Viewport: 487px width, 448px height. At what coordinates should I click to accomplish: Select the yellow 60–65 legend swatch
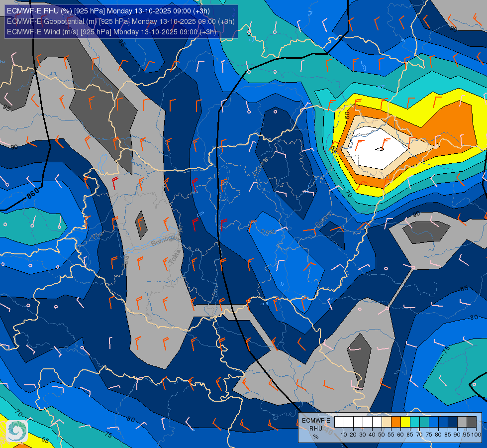point(405,422)
